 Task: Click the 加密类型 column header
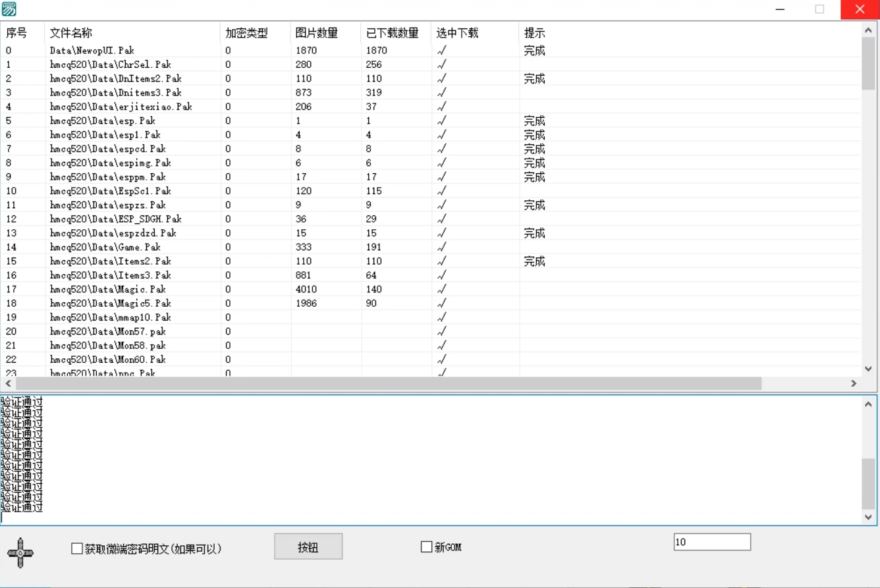coord(256,33)
